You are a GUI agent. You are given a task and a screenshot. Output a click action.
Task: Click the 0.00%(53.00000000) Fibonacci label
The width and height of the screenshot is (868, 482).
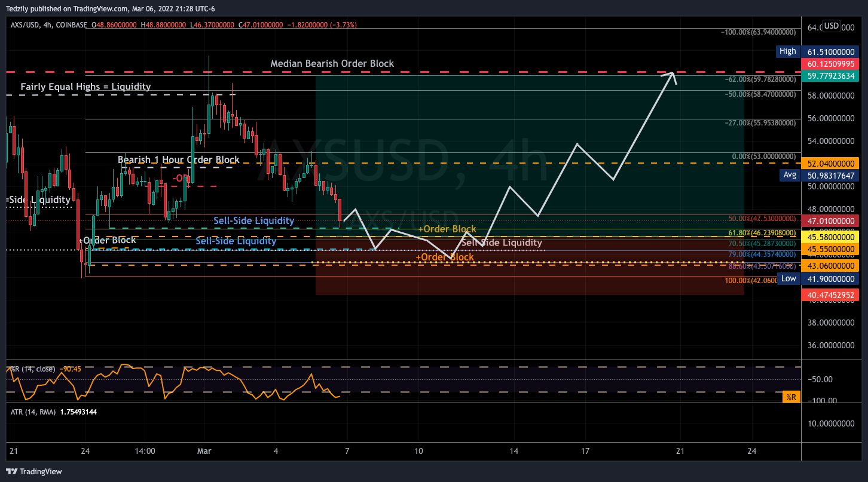pos(764,156)
